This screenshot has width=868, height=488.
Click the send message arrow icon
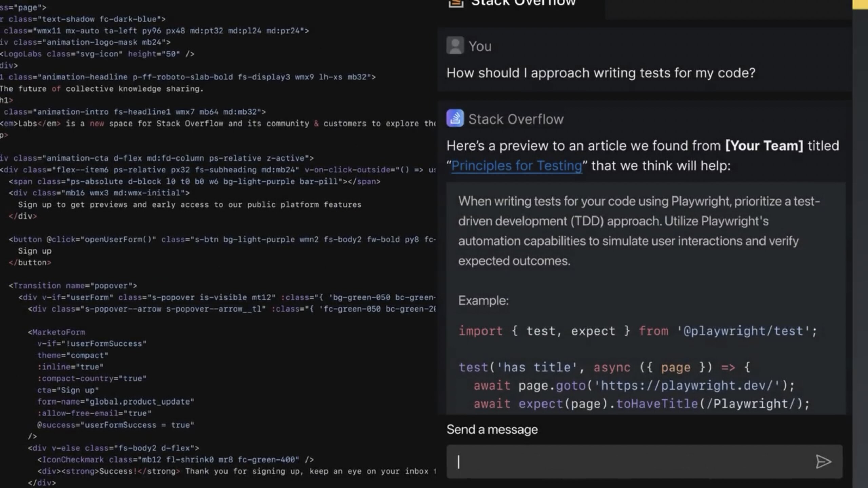[x=823, y=462]
